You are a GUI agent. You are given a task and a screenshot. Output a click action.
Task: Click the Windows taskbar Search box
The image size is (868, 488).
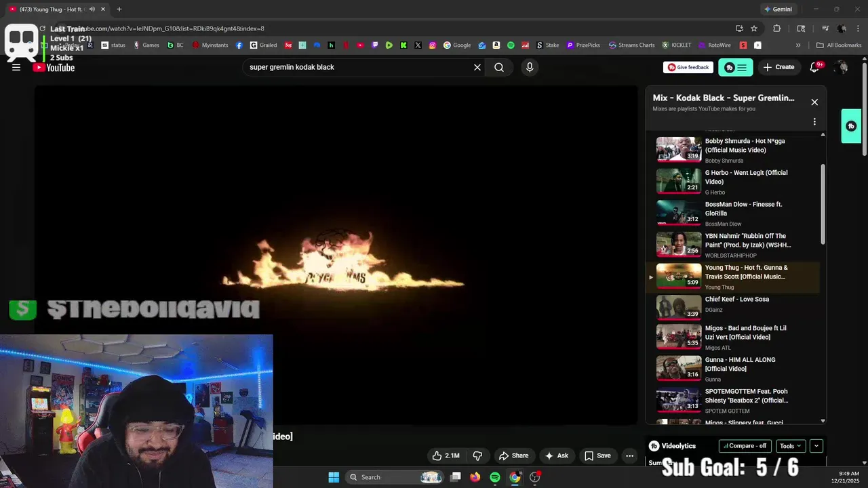395,477
